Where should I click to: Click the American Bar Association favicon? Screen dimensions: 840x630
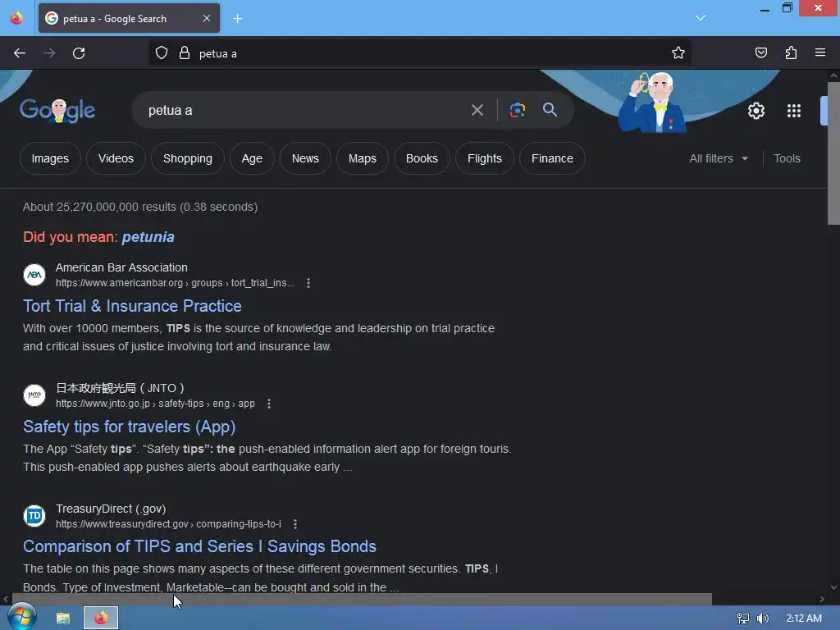tap(34, 275)
